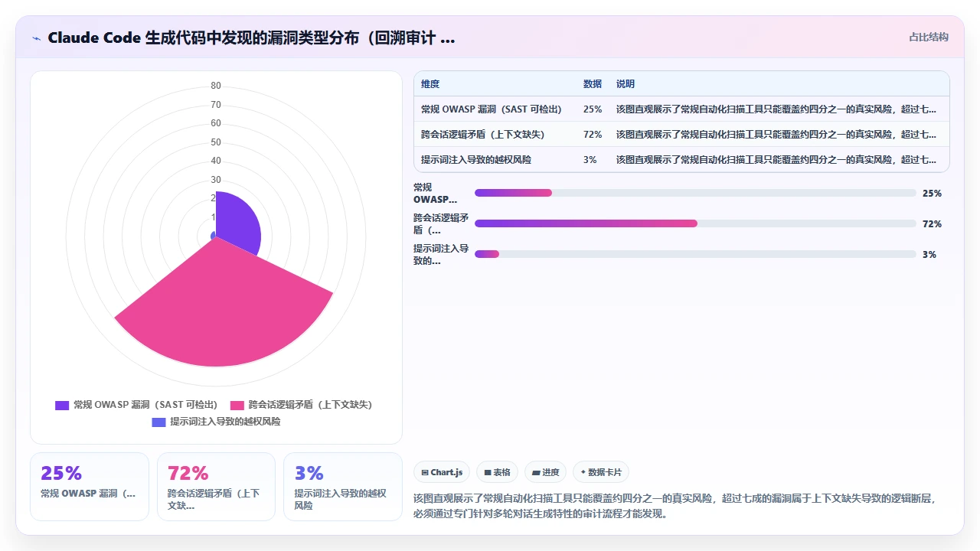This screenshot has height=551, width=980.
Task: Click the title icon before Claude Code heading
Action: tap(37, 38)
